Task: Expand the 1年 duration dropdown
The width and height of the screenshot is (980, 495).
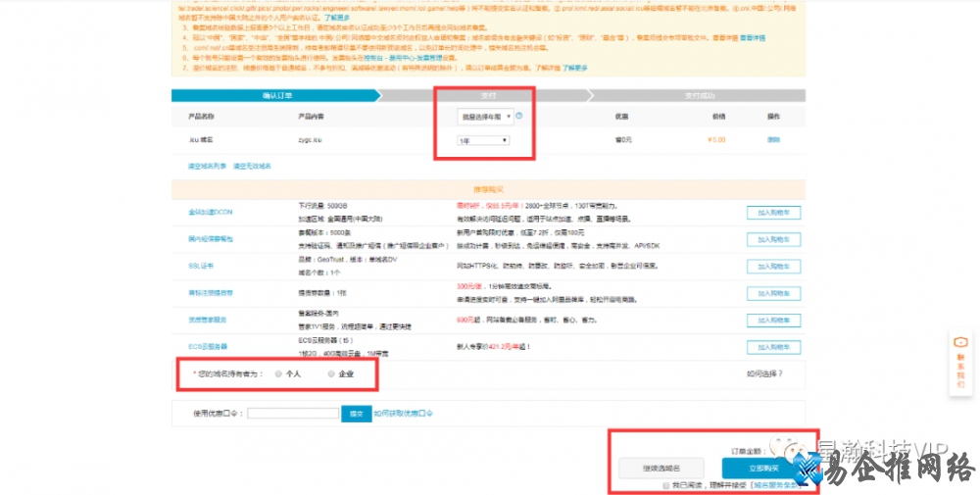Action: tap(483, 140)
